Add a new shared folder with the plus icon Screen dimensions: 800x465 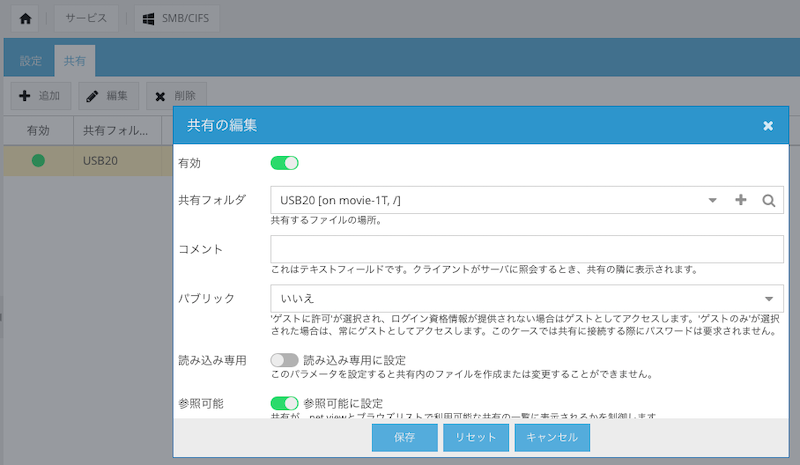(741, 200)
